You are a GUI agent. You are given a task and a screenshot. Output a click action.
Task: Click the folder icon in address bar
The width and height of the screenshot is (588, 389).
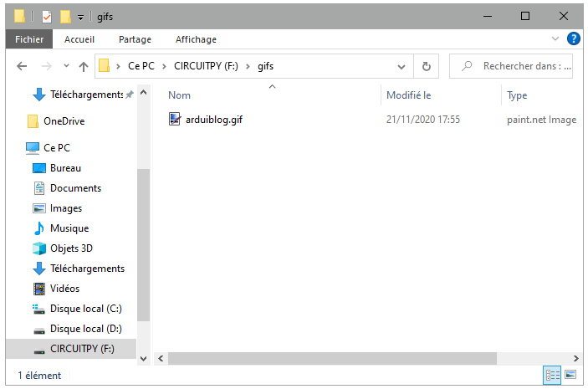104,66
